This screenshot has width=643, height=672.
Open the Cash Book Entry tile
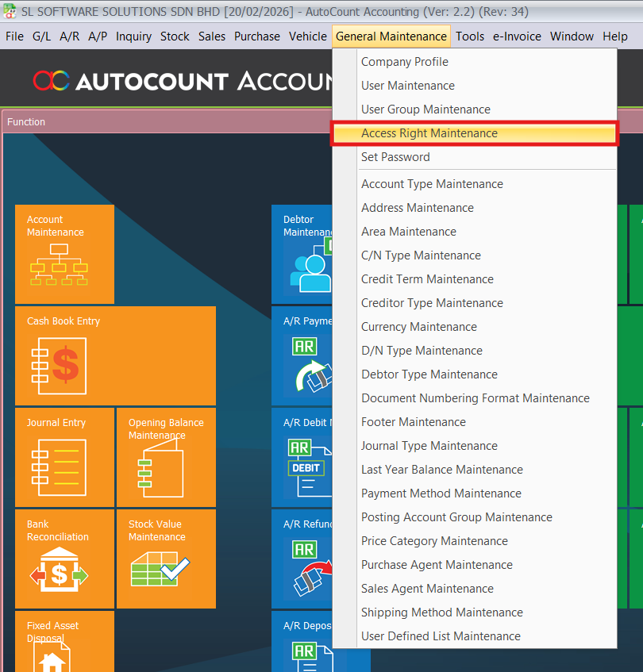coord(115,355)
